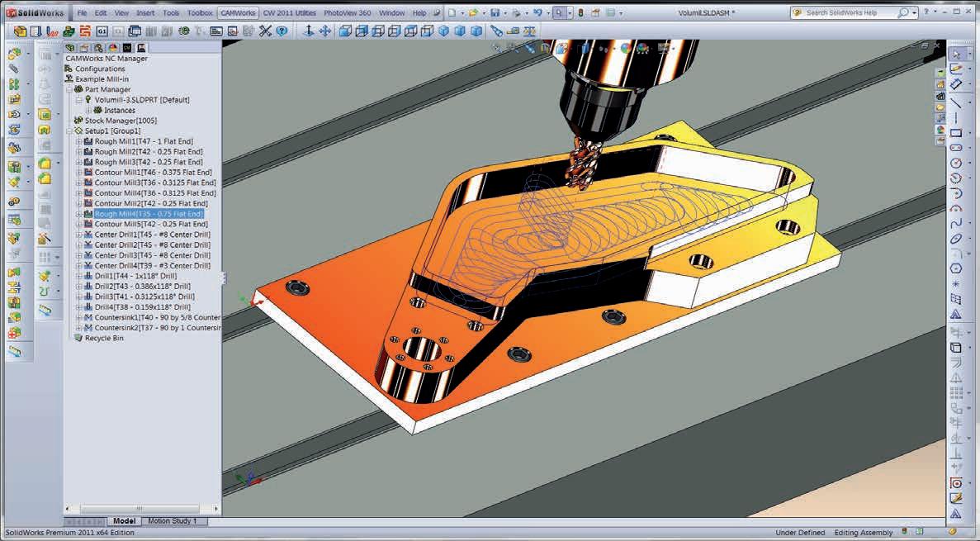980x541 pixels.
Task: Select the Circle sketch tool in right toolbar
Action: [x=955, y=163]
